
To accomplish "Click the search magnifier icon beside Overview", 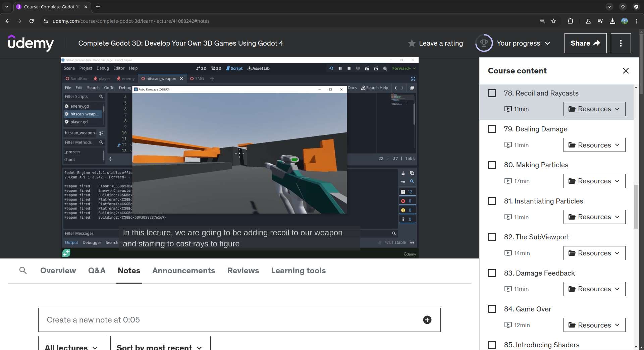I will tap(23, 271).
